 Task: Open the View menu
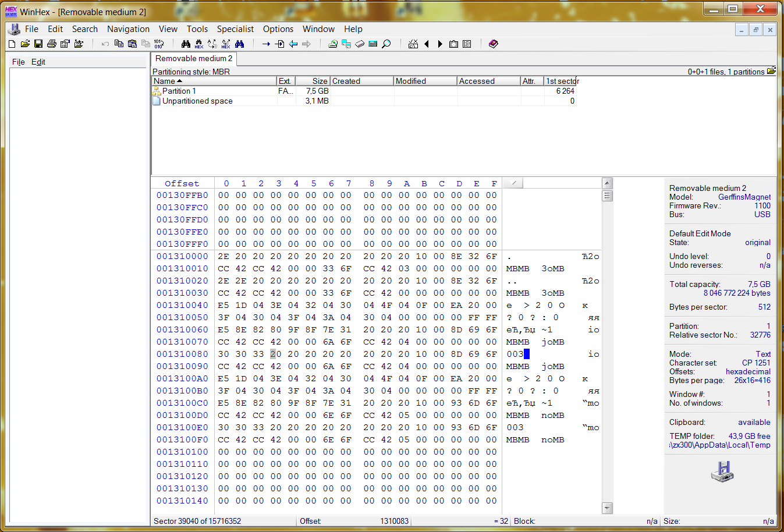(x=168, y=29)
